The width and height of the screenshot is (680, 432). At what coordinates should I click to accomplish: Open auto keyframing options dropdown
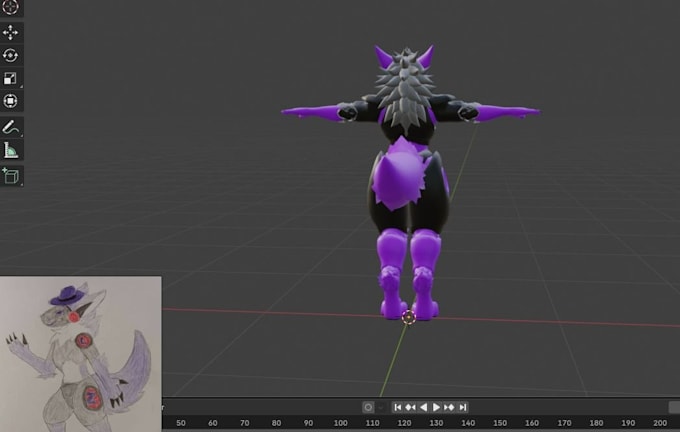coord(380,407)
